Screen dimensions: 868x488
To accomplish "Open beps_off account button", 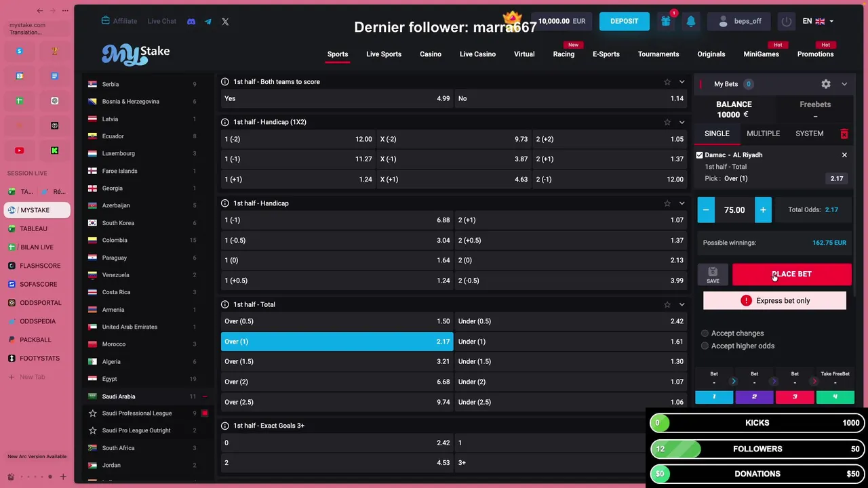I will point(739,21).
